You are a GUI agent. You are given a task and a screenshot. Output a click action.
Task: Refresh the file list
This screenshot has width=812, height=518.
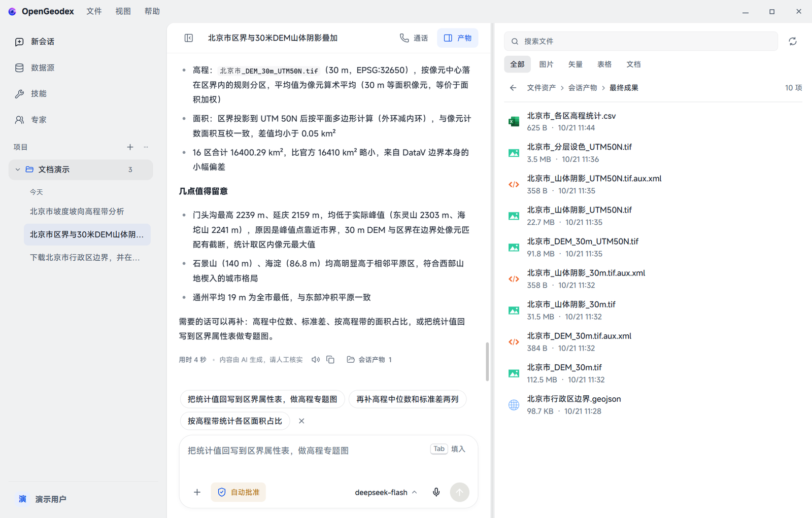click(793, 42)
